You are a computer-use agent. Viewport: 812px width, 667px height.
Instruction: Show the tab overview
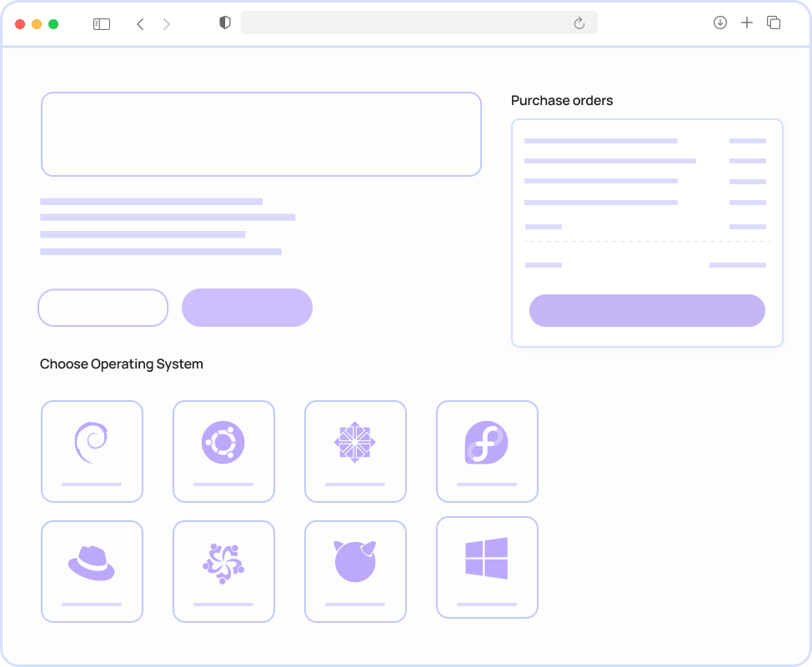click(x=774, y=23)
